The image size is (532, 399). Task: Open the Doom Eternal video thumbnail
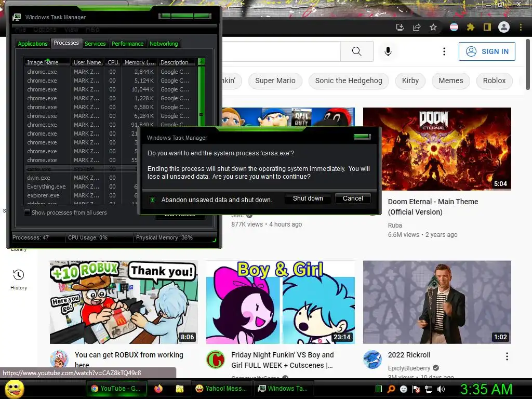[x=437, y=149]
